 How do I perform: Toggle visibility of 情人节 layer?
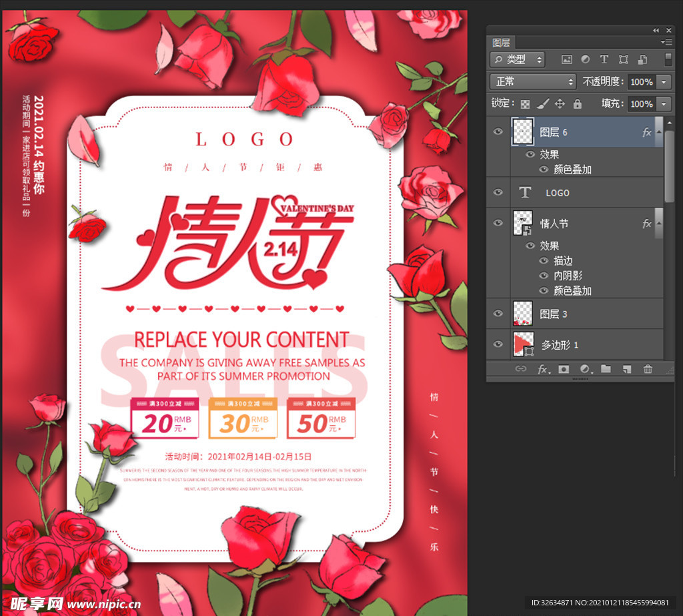498,223
